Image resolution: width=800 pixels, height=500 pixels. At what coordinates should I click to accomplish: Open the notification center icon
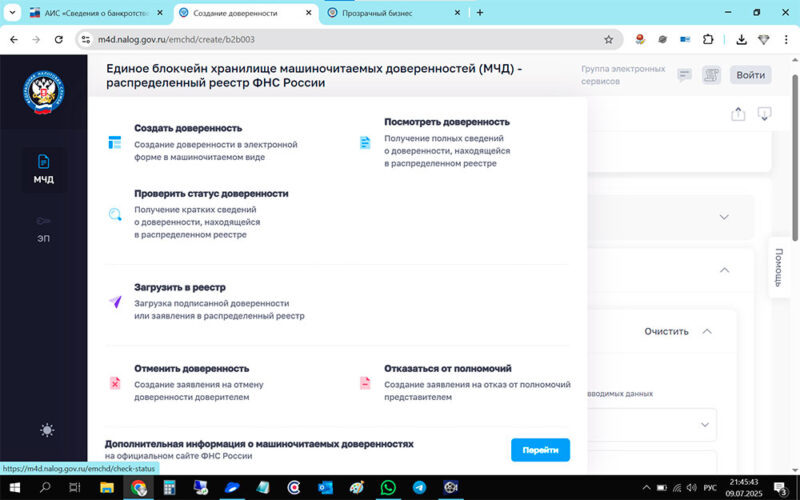pyautogui.click(x=781, y=488)
